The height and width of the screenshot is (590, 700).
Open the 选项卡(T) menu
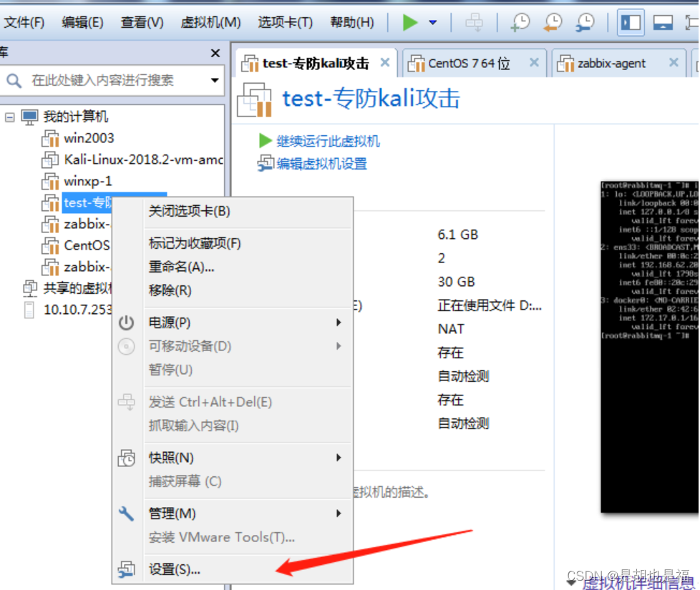pyautogui.click(x=286, y=22)
